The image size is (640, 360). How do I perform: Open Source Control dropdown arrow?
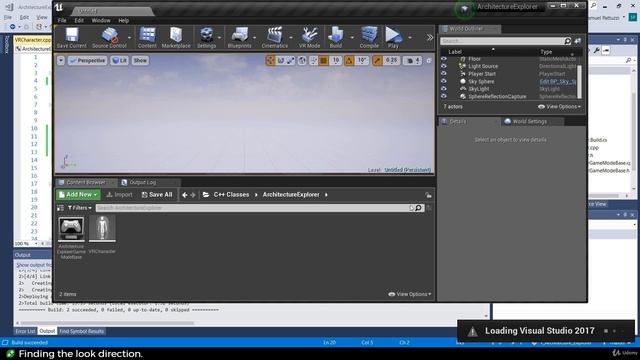(129, 38)
